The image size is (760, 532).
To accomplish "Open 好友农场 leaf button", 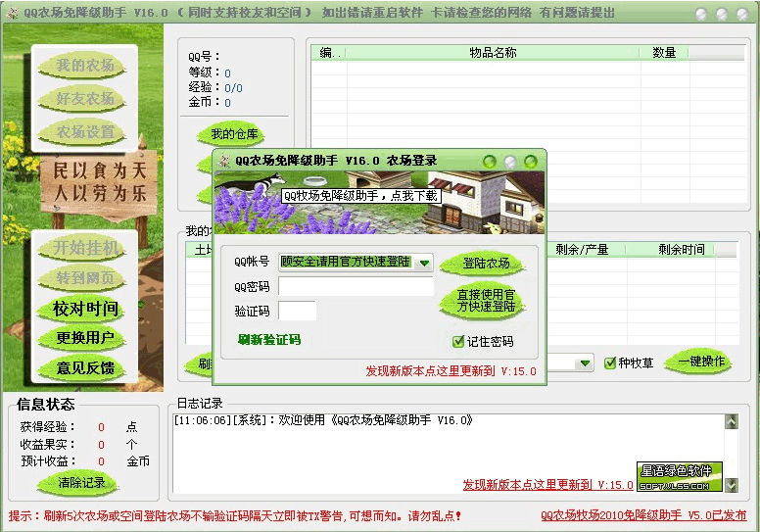I will 83,99.
